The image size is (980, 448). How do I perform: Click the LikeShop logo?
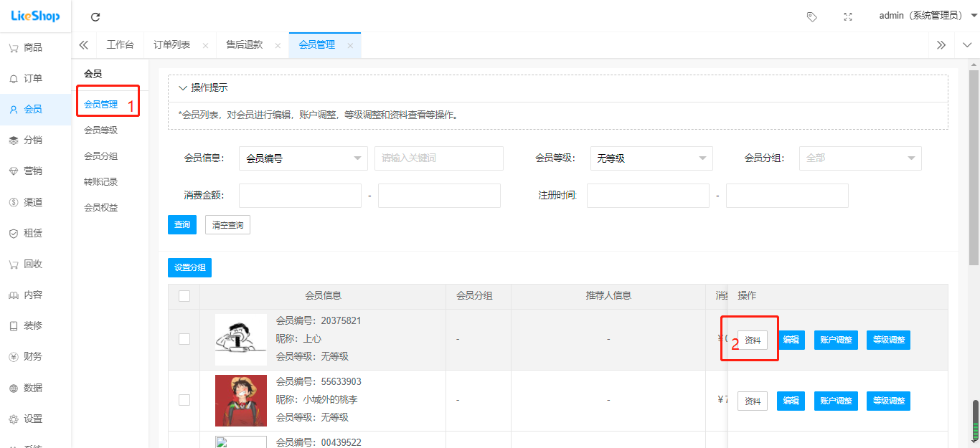tap(35, 16)
